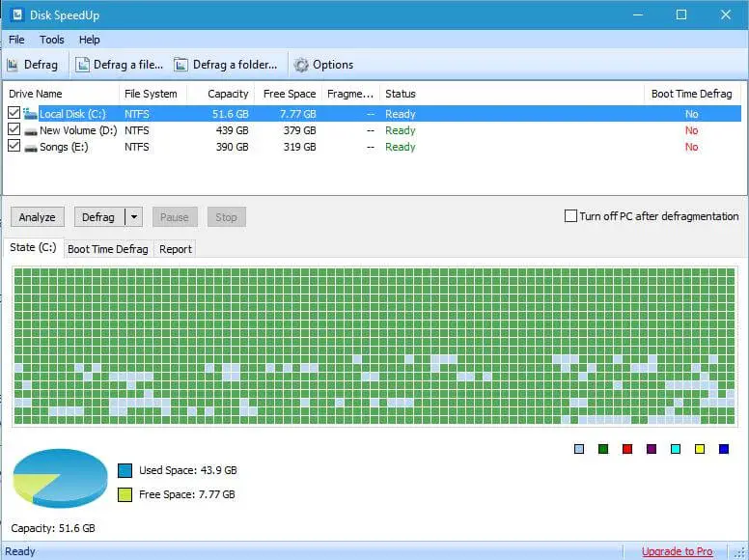This screenshot has width=749, height=560.
Task: Click the red legend swatch
Action: click(x=627, y=449)
